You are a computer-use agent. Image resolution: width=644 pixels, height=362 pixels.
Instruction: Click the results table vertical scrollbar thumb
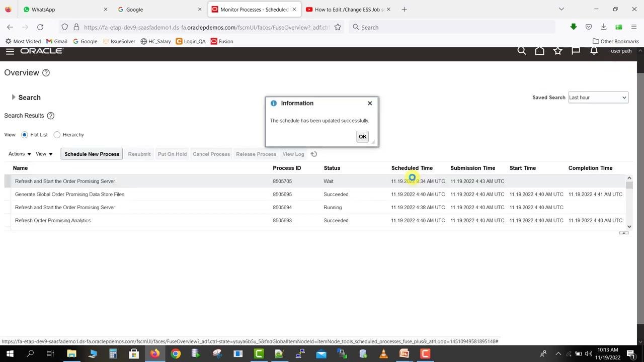click(x=629, y=186)
